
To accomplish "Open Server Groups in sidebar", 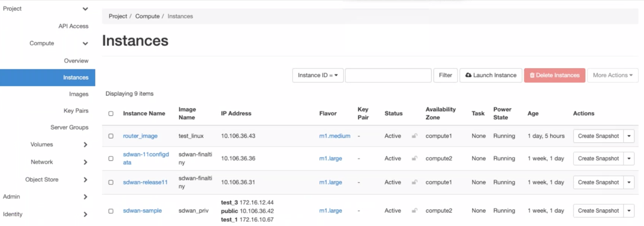I will point(69,127).
